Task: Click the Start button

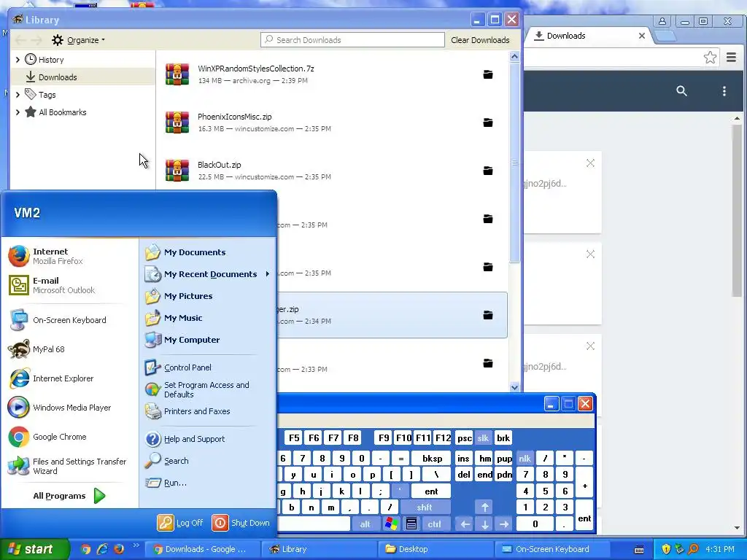Action: click(34, 549)
